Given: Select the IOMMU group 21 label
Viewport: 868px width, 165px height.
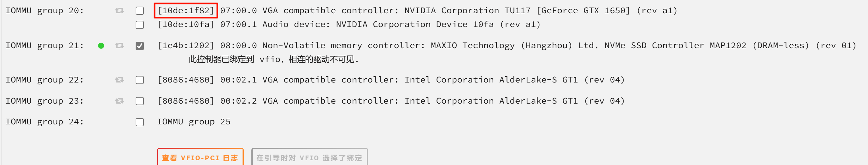Looking at the screenshot, I should pyautogui.click(x=44, y=45).
